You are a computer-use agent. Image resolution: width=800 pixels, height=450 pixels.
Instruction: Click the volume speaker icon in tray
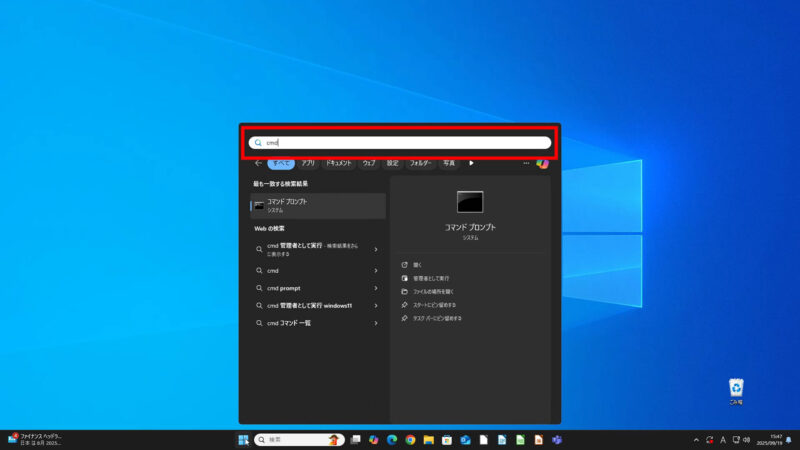tap(747, 440)
